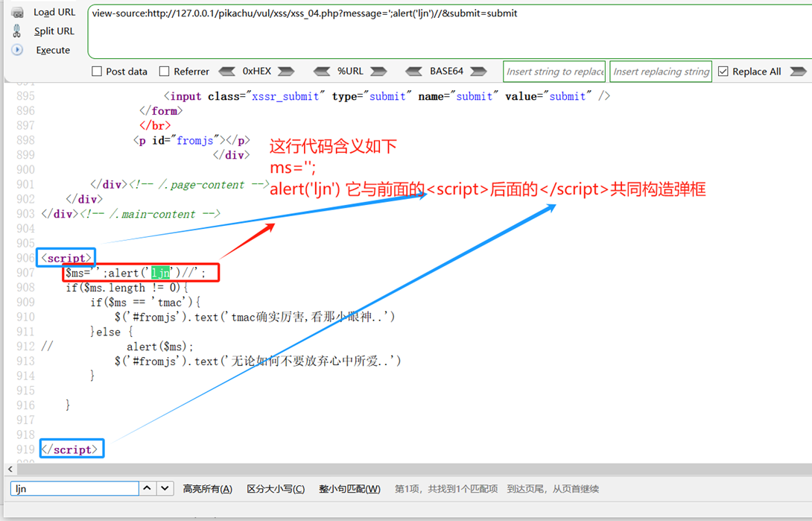
Task: Click the Load URL button label
Action: (x=54, y=12)
